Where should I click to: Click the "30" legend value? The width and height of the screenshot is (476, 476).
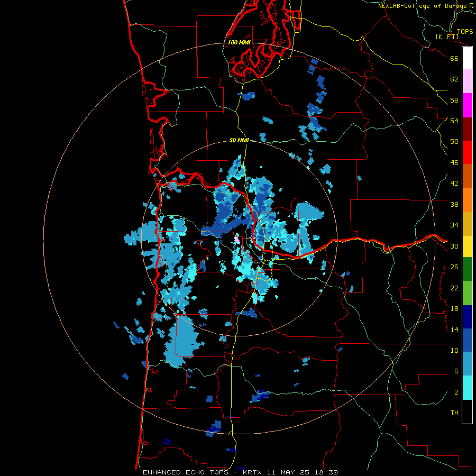tap(454, 246)
